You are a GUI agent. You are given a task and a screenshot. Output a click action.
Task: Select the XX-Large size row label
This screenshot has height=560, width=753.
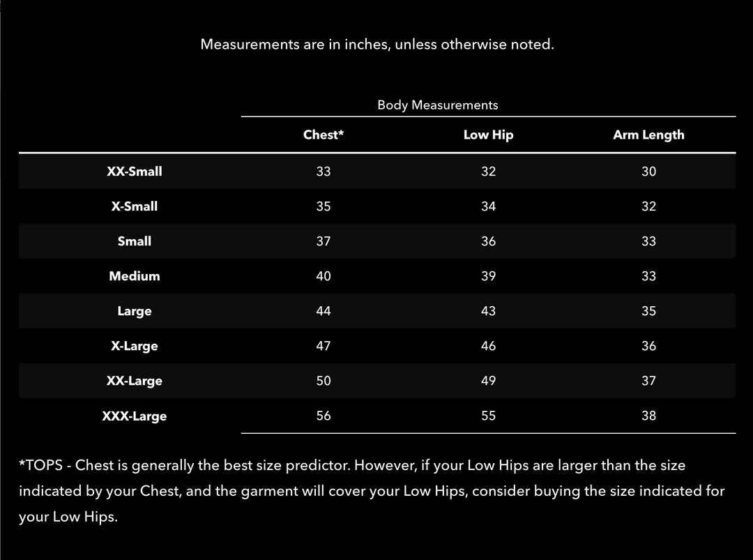point(135,381)
